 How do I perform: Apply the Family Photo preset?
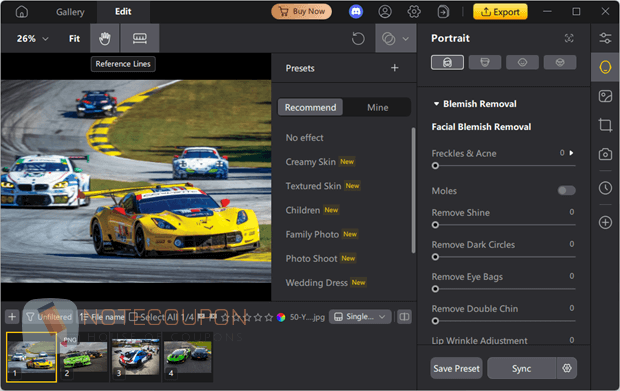click(312, 234)
